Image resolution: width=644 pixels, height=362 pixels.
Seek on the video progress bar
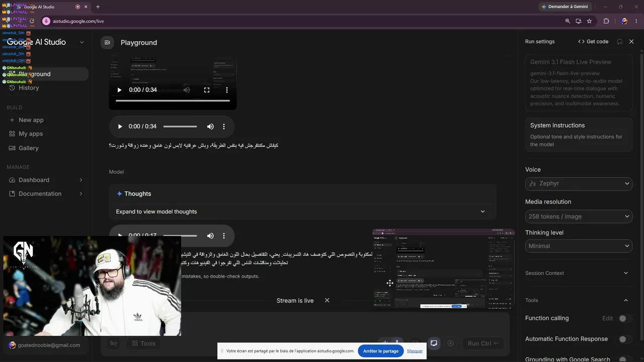pyautogui.click(x=173, y=101)
